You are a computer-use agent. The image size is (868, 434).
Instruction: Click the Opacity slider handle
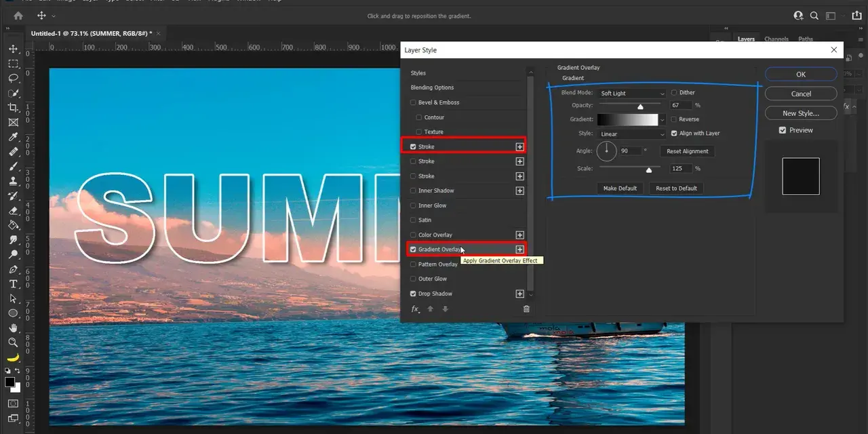pyautogui.click(x=640, y=106)
